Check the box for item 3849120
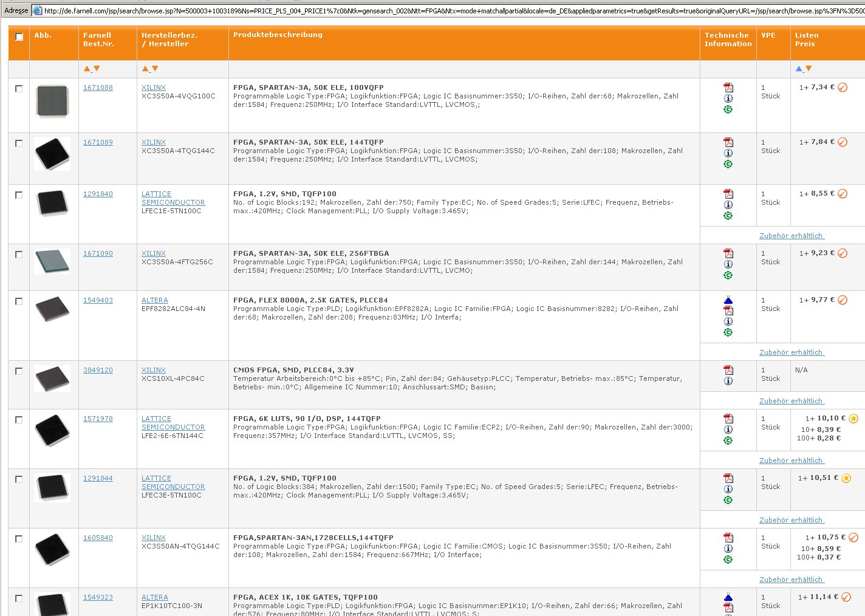Image resolution: width=865 pixels, height=616 pixels. click(19, 371)
